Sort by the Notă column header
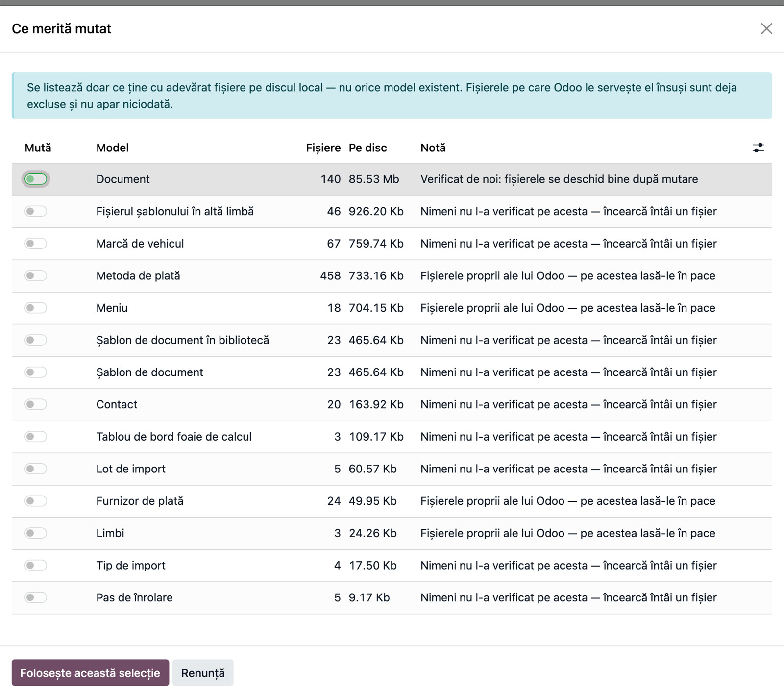Viewport: 784px width, 694px height. click(x=433, y=148)
